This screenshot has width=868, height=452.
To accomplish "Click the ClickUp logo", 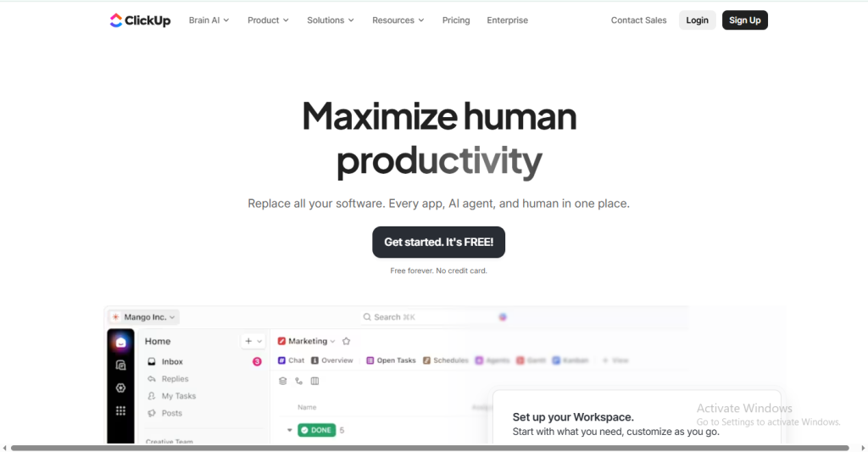I will click(140, 20).
